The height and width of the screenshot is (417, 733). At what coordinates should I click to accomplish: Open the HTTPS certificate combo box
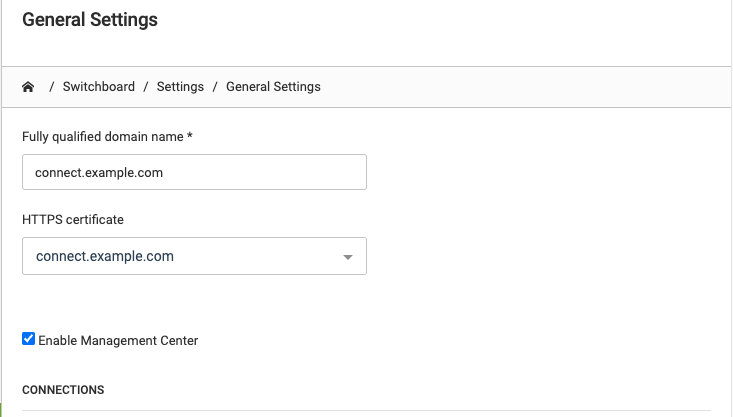(x=194, y=256)
